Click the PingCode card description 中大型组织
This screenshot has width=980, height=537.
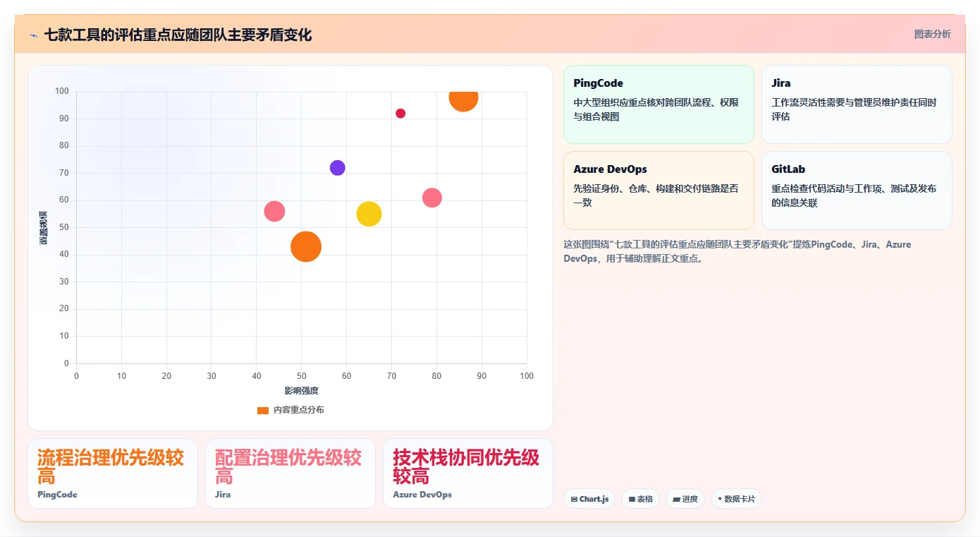pos(656,109)
